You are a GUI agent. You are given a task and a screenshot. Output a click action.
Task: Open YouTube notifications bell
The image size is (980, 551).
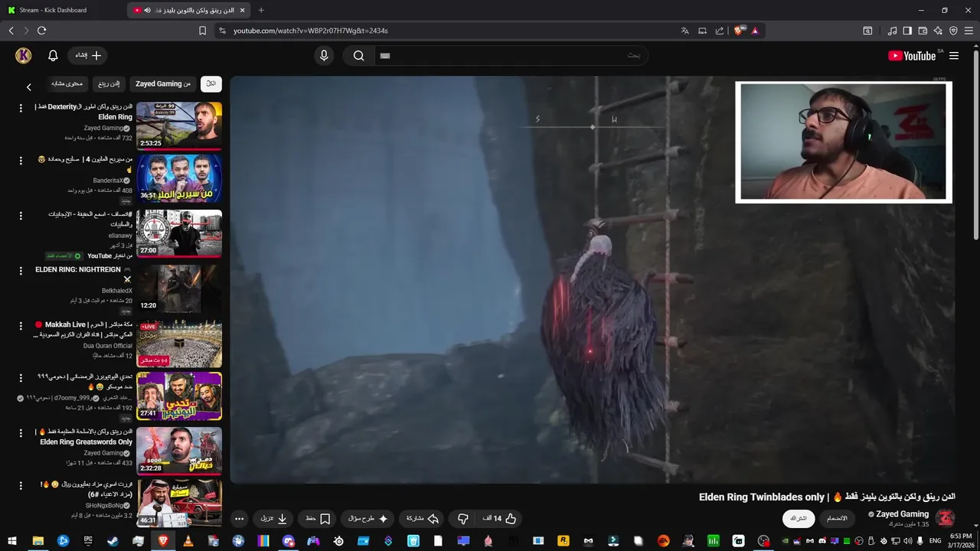[x=53, y=56]
